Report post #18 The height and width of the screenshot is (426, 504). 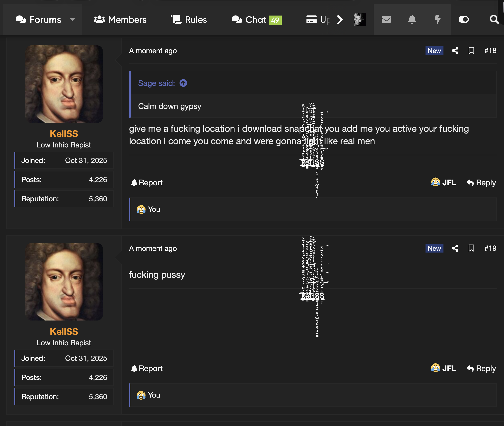[x=147, y=183]
